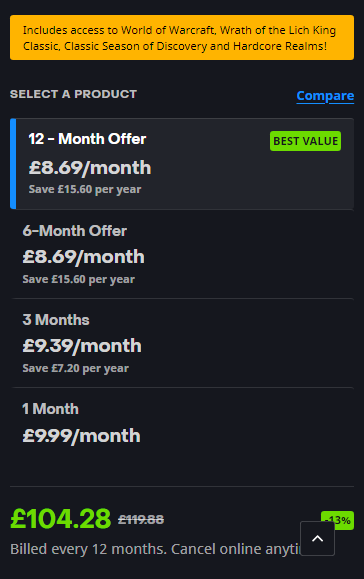
Task: Select the 6-Month Offer plan
Action: (182, 254)
